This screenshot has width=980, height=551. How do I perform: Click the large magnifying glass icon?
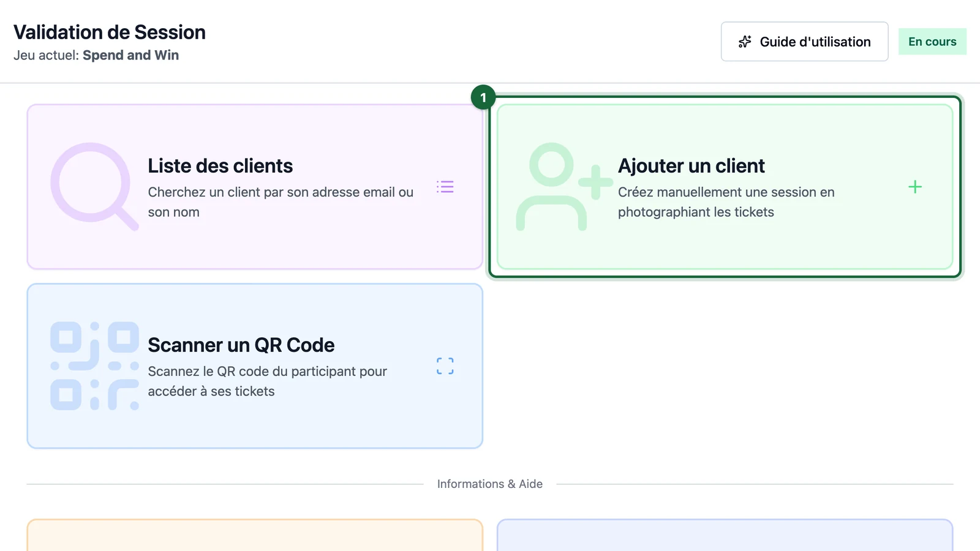click(x=94, y=187)
